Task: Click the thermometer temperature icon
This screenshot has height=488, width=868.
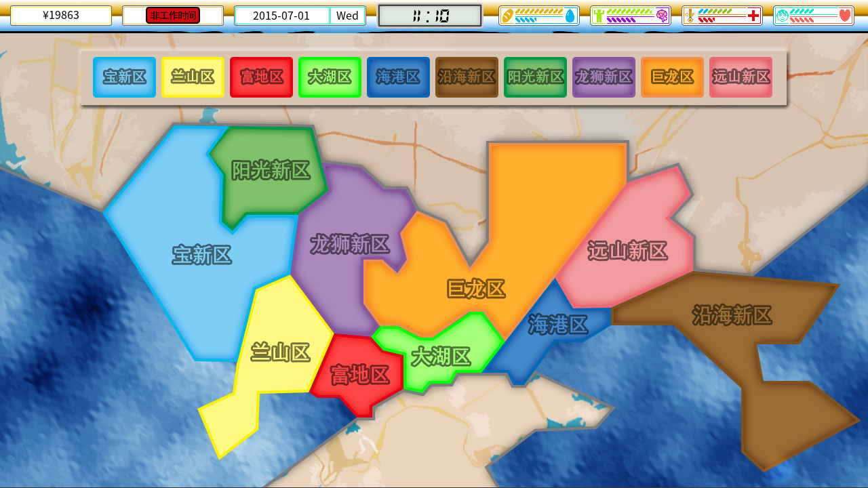Action: pyautogui.click(x=690, y=16)
